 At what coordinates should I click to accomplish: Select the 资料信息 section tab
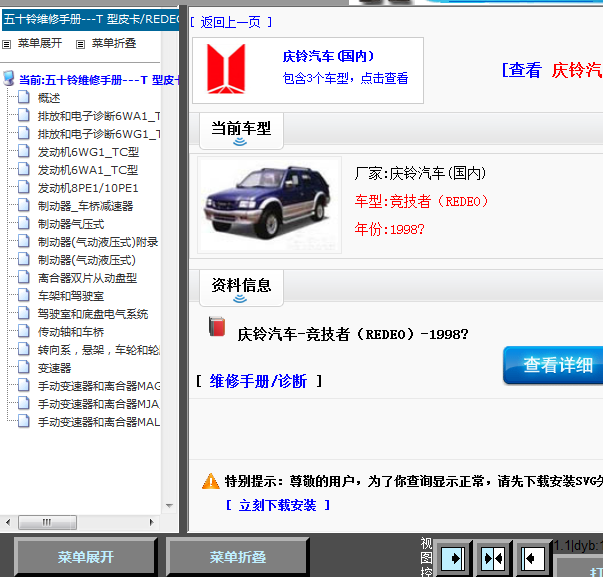coord(241,288)
